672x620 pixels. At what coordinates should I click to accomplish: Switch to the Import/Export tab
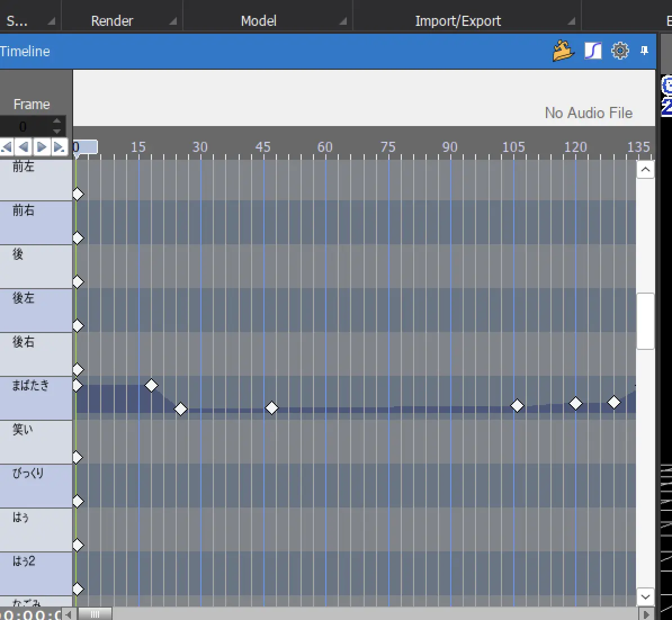pyautogui.click(x=458, y=21)
